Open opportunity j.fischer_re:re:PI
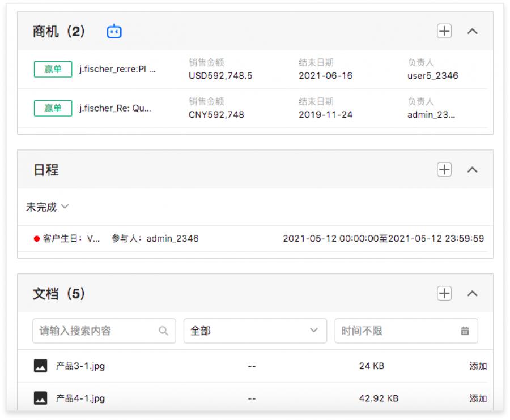Image resolution: width=510 pixels, height=420 pixels. pos(117,69)
